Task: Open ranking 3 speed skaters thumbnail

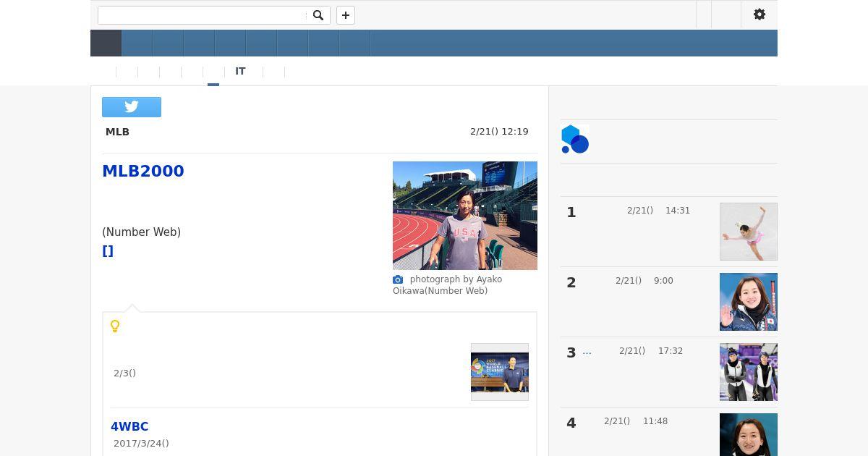Action: (749, 372)
